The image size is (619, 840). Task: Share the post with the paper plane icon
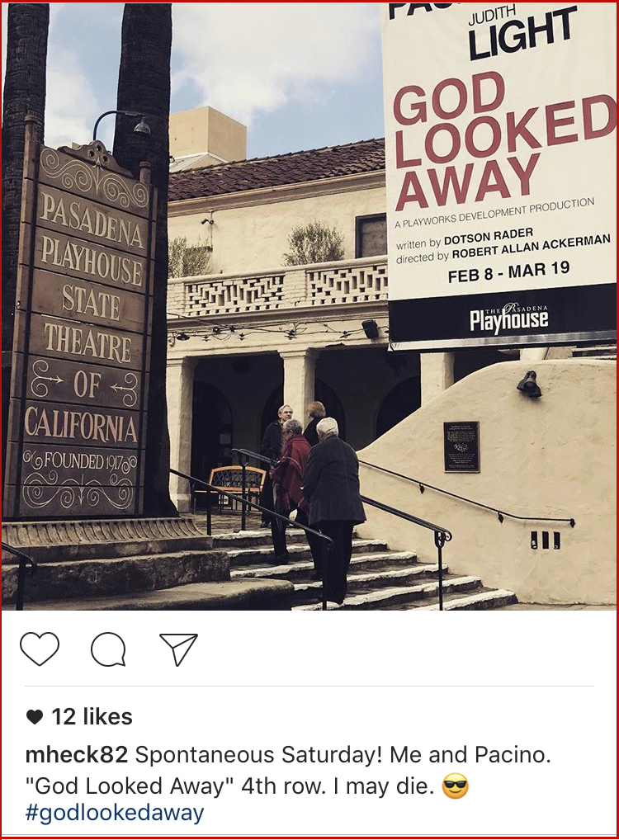pyautogui.click(x=178, y=649)
